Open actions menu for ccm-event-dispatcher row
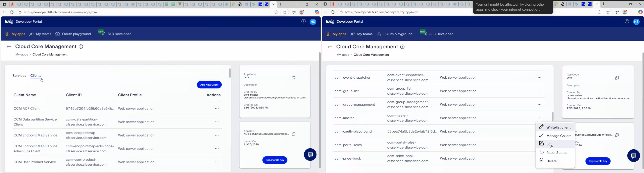This screenshot has width=644, height=173. tap(540, 78)
